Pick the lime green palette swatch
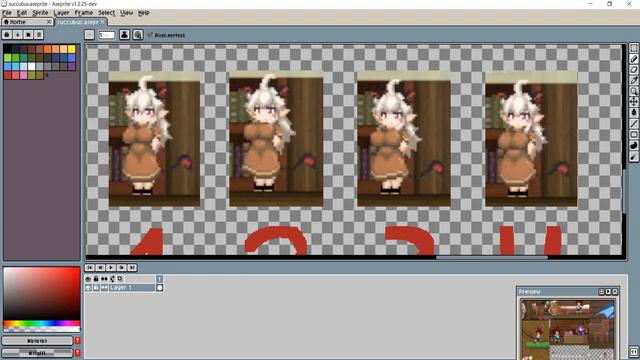Viewport: 640px width, 360px height. (8, 58)
